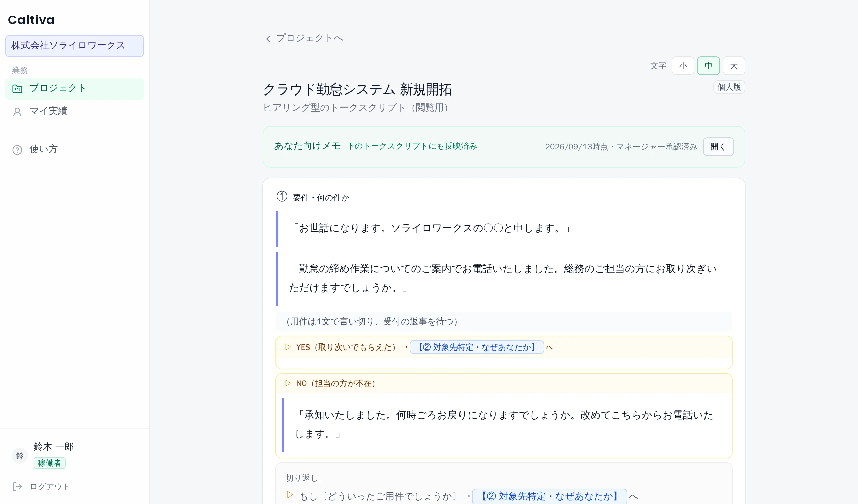Open the 株式会社ソライロワークス company selector
This screenshot has height=504, width=858.
pos(74,46)
